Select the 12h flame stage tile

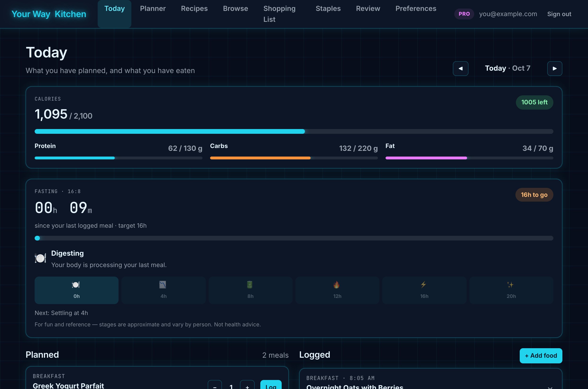(x=337, y=290)
